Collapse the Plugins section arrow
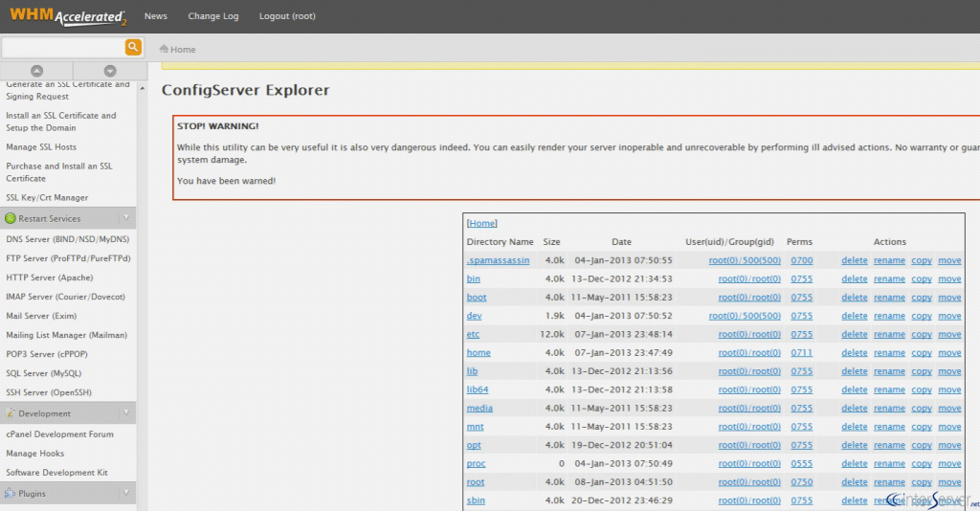The height and width of the screenshot is (511, 980). pyautogui.click(x=126, y=493)
